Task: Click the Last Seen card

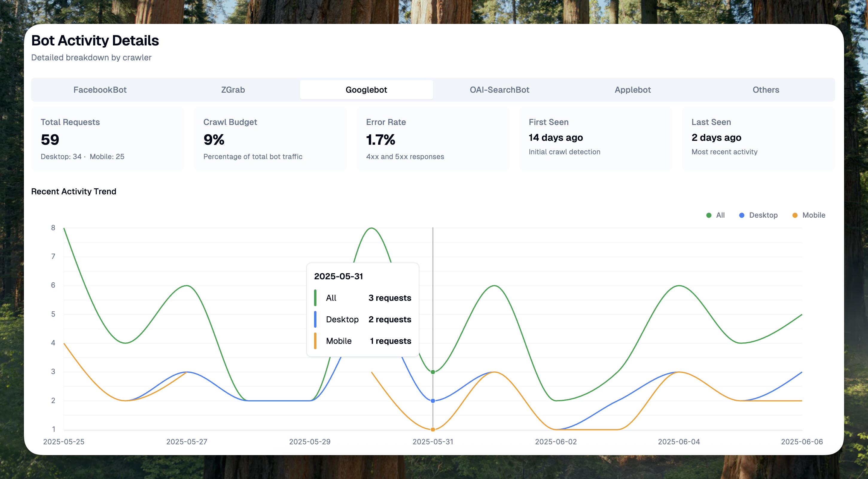Action: point(758,139)
